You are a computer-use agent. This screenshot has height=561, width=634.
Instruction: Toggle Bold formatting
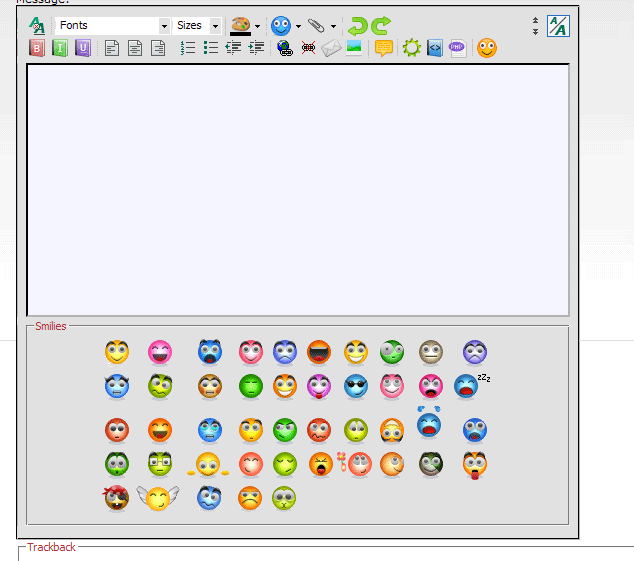pos(37,48)
